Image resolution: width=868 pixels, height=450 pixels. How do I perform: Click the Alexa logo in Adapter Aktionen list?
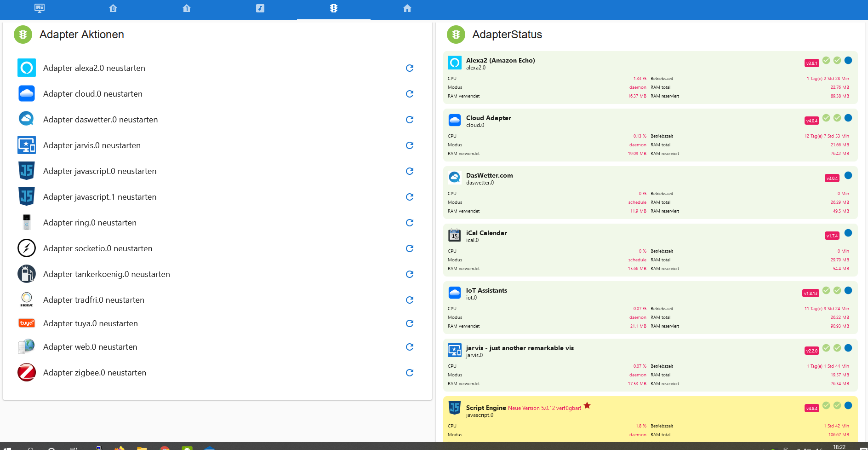tap(27, 68)
